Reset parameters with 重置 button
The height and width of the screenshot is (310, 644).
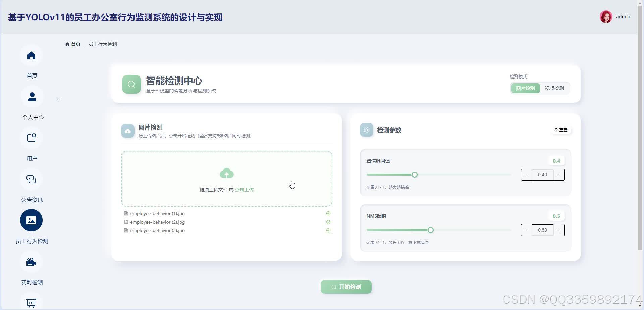(561, 130)
